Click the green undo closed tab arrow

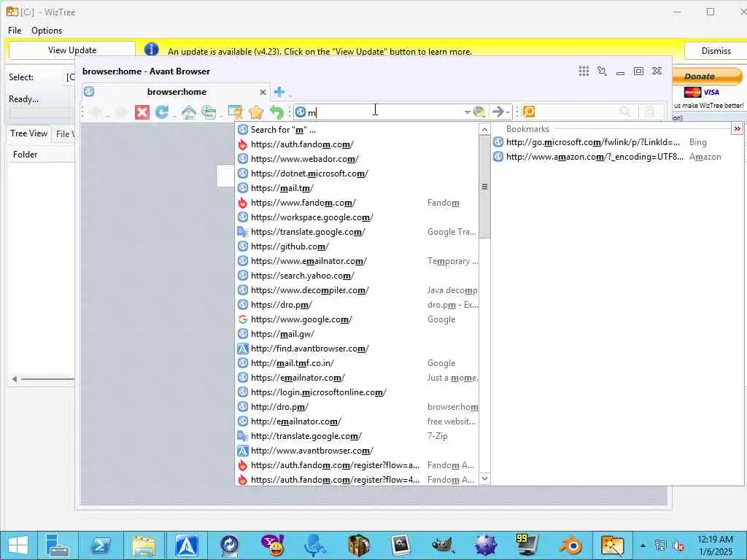(x=276, y=112)
